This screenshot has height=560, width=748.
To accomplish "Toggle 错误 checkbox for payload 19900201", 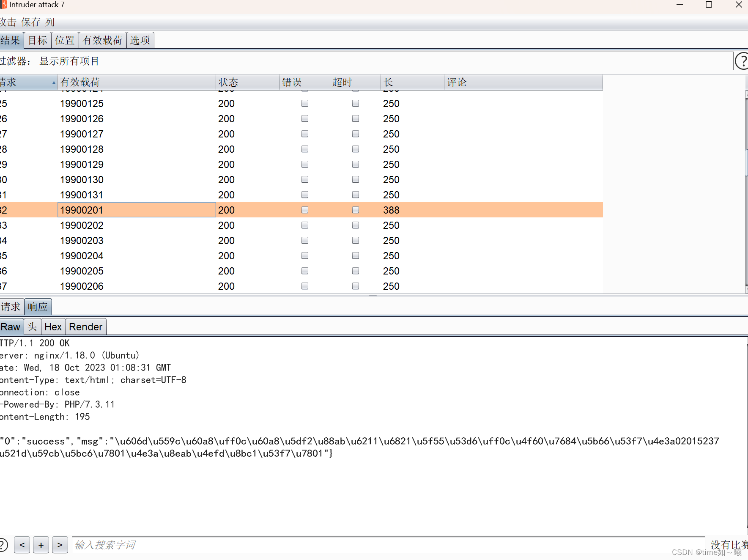I will tap(305, 210).
